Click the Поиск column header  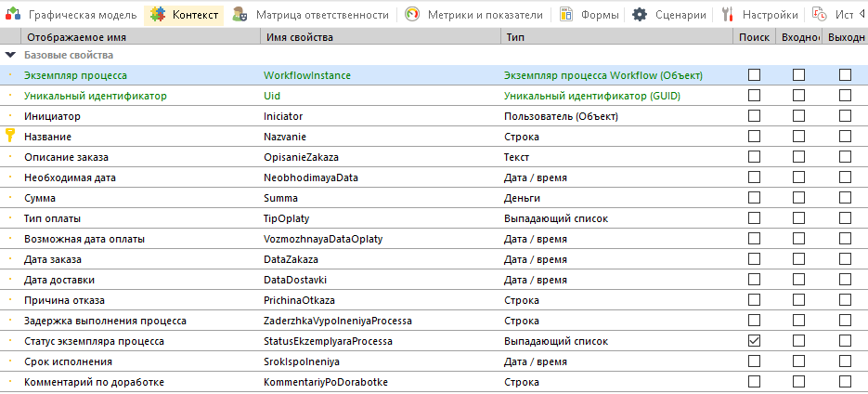pos(754,37)
